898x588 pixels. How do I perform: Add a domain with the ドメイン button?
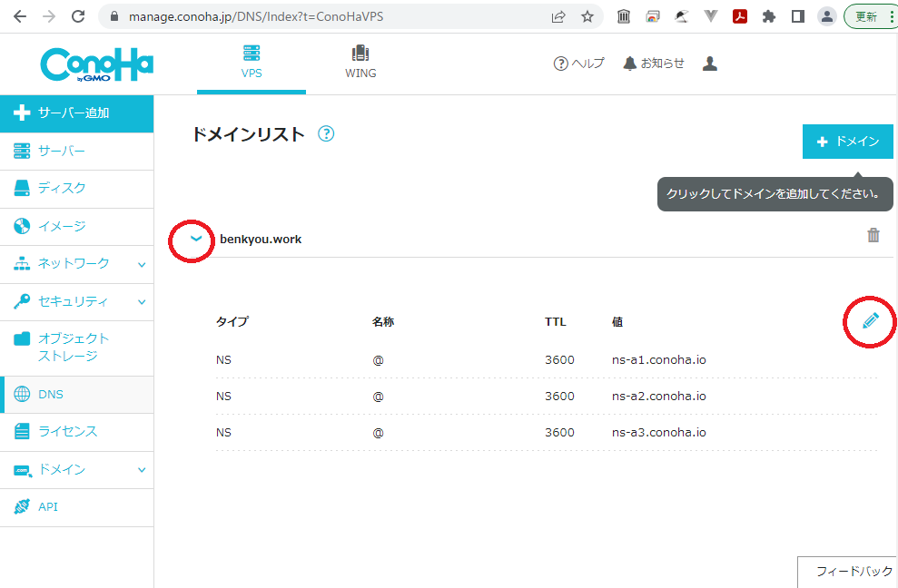coord(847,142)
